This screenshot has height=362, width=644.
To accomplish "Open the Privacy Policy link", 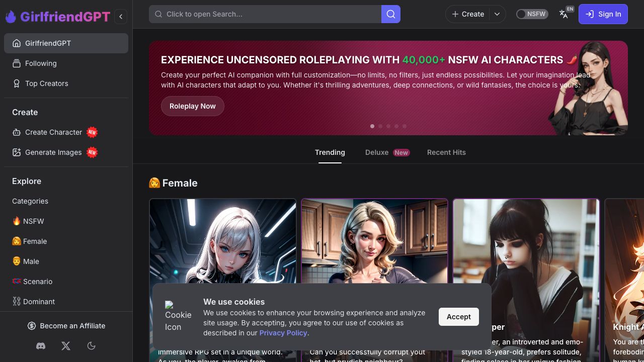I will pyautogui.click(x=283, y=333).
